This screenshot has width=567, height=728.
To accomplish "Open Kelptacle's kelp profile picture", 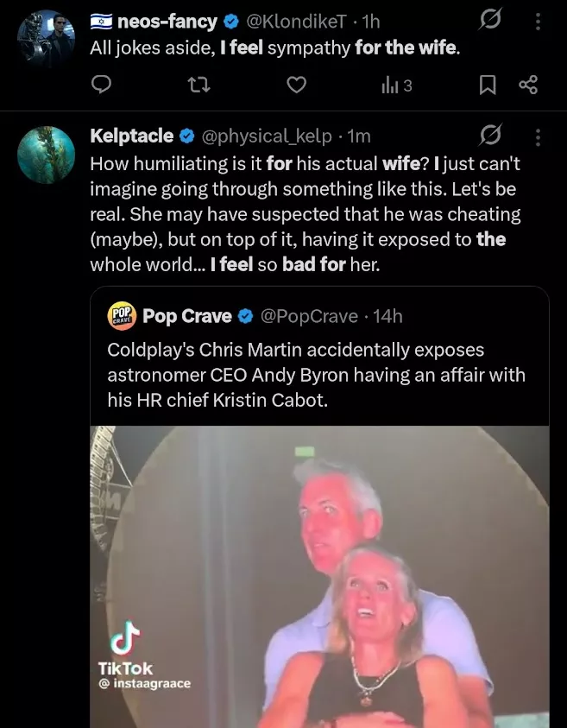I will (46, 155).
